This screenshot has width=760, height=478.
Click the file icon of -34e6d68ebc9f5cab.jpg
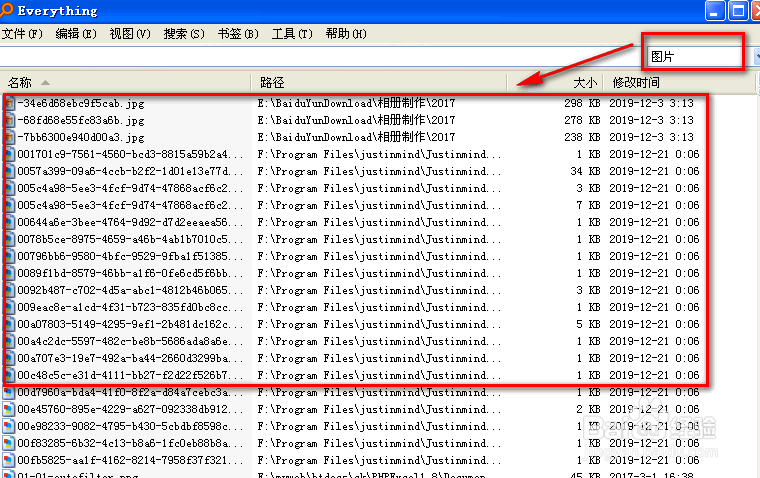(x=9, y=103)
